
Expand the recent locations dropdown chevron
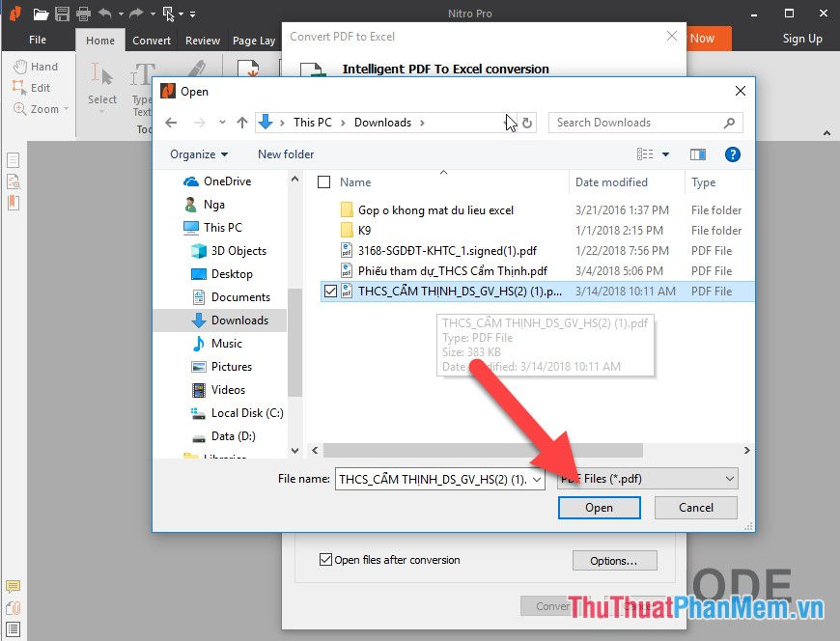pyautogui.click(x=222, y=123)
